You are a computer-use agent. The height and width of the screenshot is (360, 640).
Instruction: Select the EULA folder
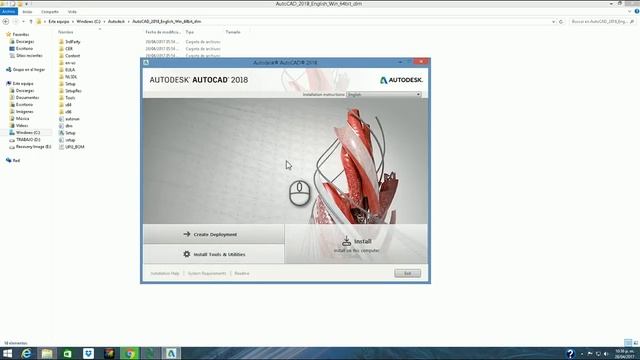tap(70, 70)
